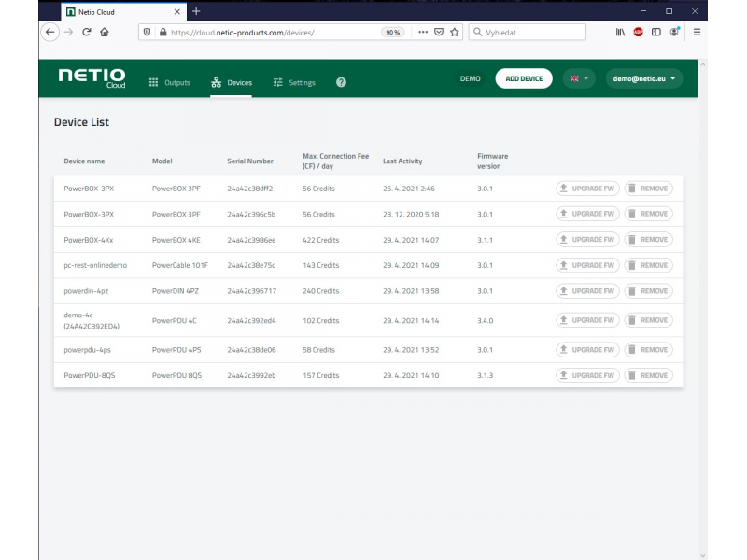747x560 pixels.
Task: Remove the powerdin-4pz device
Action: coord(648,291)
